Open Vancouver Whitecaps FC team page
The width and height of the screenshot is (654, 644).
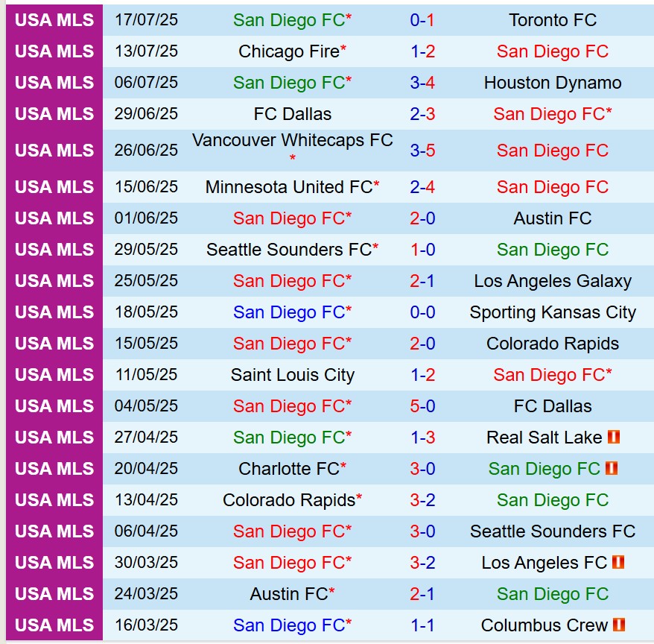pyautogui.click(x=292, y=141)
